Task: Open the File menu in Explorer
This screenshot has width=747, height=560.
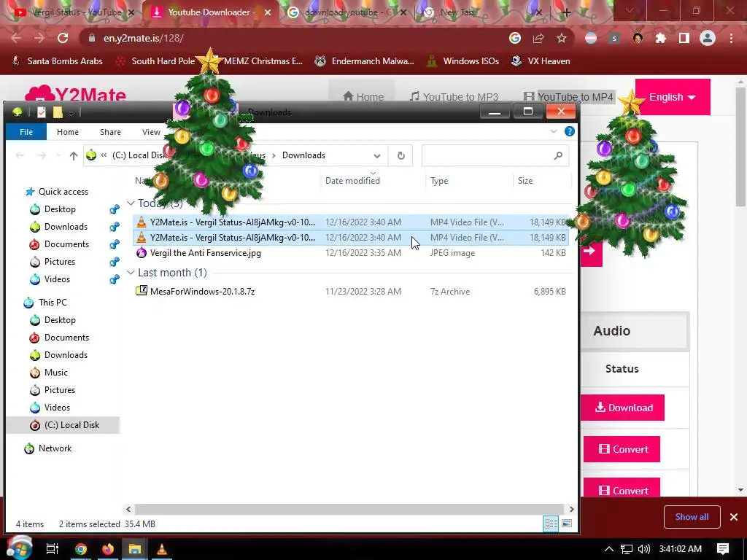Action: (26, 132)
